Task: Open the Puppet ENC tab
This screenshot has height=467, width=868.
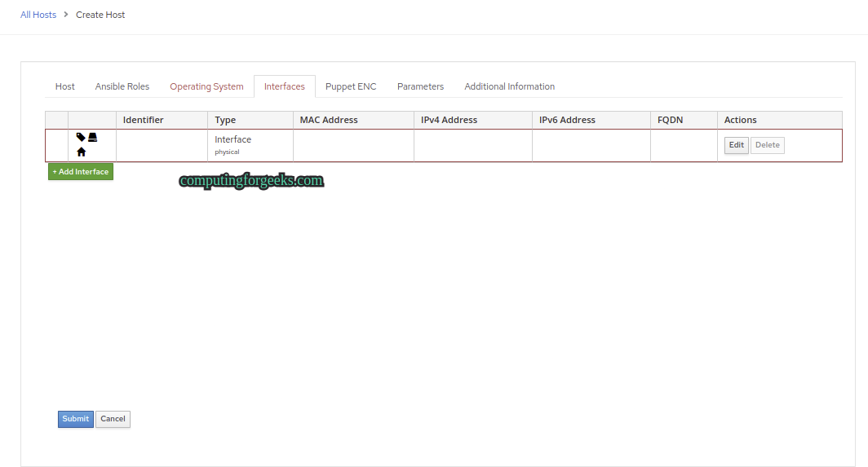Action: [351, 86]
